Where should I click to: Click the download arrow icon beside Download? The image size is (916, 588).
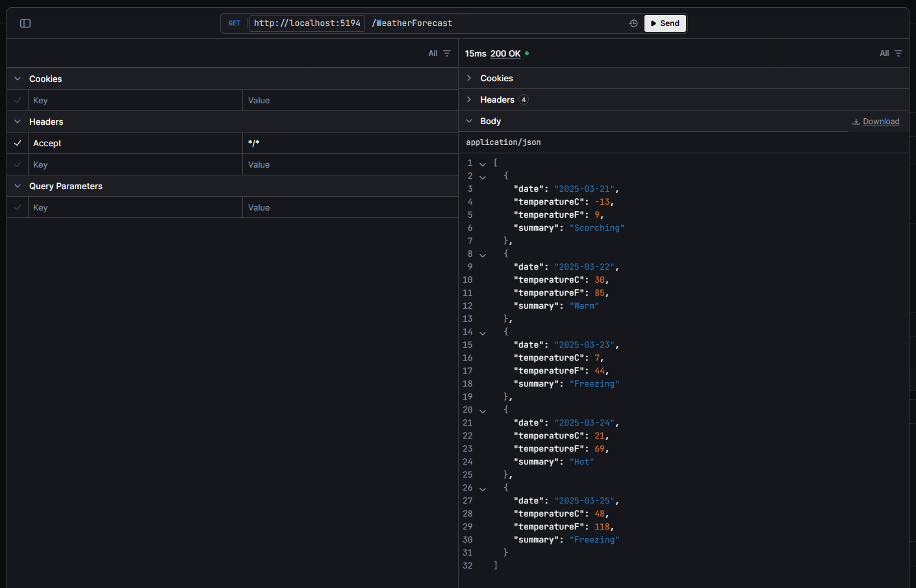point(856,121)
